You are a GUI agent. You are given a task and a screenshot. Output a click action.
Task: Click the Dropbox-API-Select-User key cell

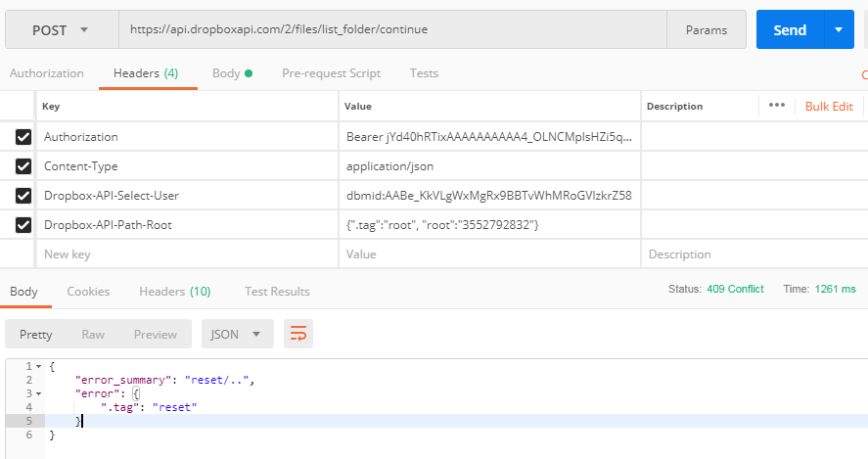pyautogui.click(x=187, y=196)
